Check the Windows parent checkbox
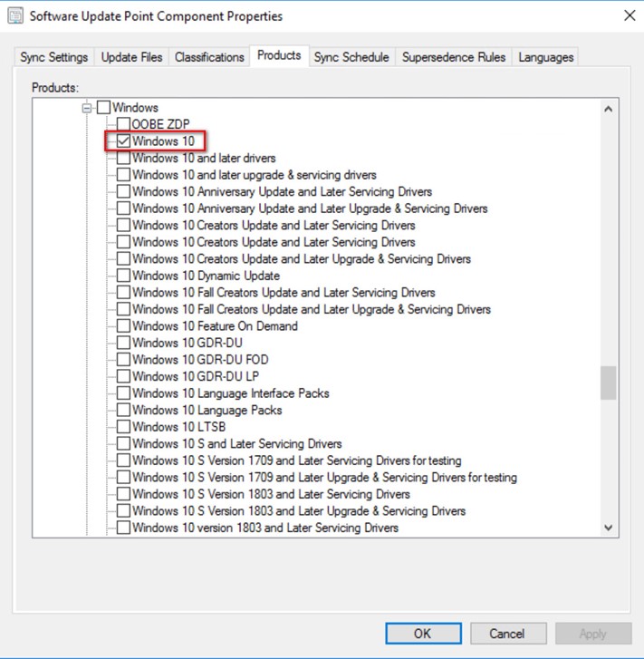Image resolution: width=644 pixels, height=659 pixels. [x=103, y=107]
